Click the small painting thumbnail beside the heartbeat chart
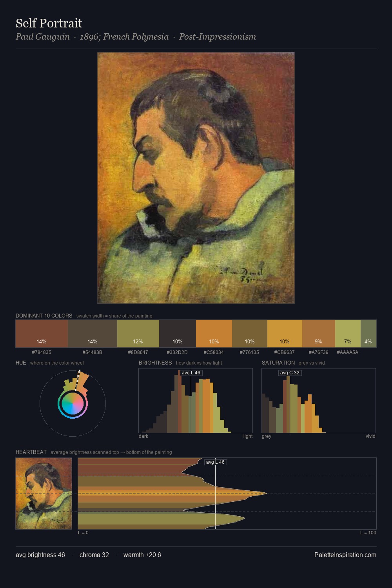 [44, 494]
